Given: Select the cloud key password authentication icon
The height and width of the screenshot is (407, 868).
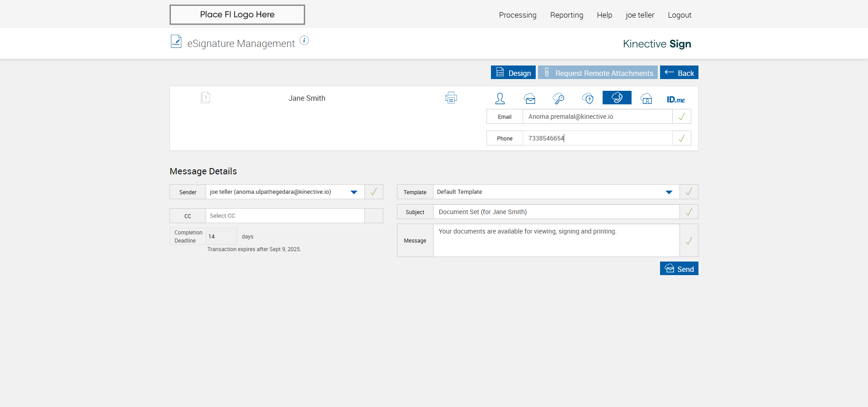Looking at the screenshot, I should pyautogui.click(x=558, y=98).
